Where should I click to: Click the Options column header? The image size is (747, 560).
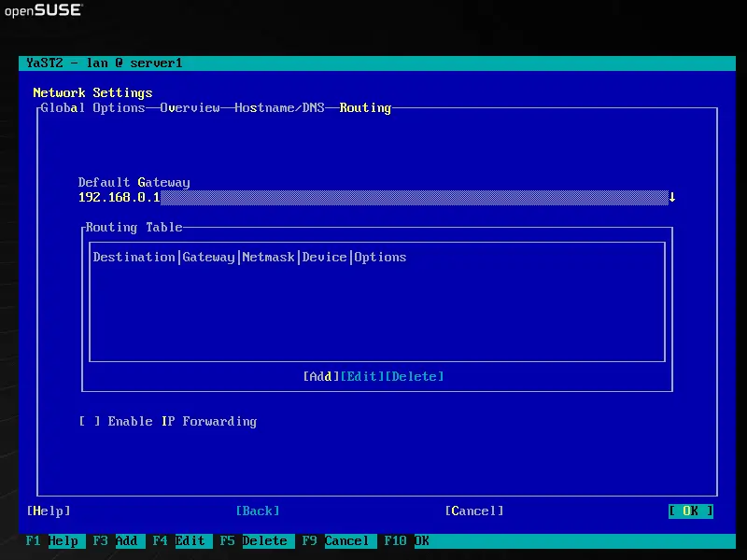(380, 258)
